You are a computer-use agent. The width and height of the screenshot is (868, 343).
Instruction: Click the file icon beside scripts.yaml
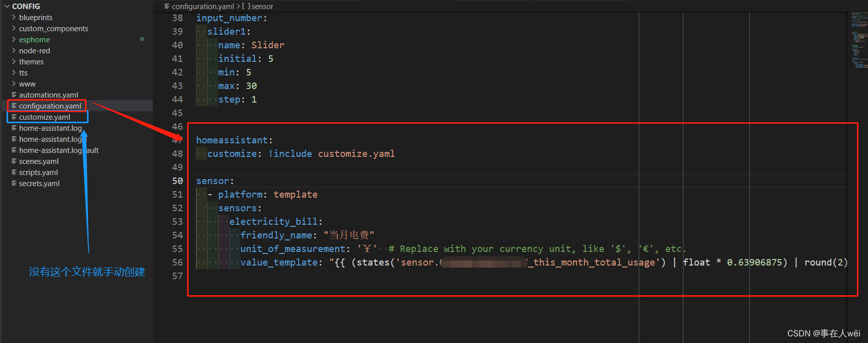[14, 172]
